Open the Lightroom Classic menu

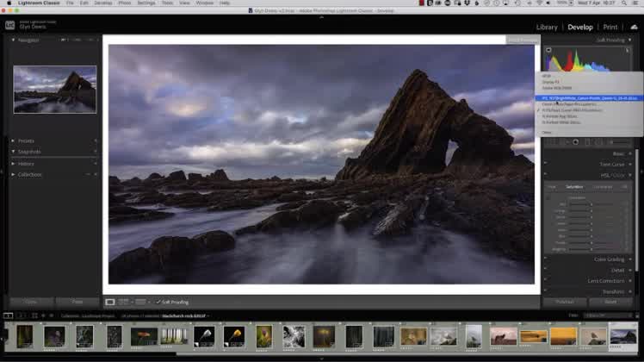(x=39, y=3)
